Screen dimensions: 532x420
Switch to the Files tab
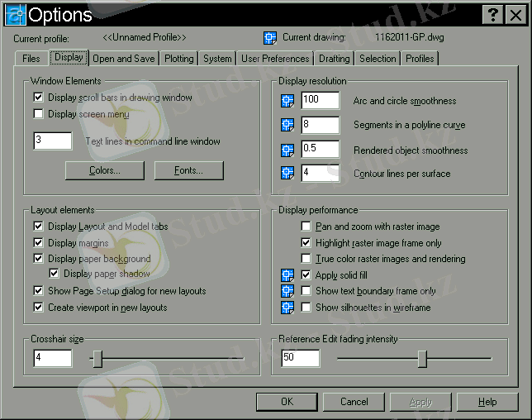[31, 59]
